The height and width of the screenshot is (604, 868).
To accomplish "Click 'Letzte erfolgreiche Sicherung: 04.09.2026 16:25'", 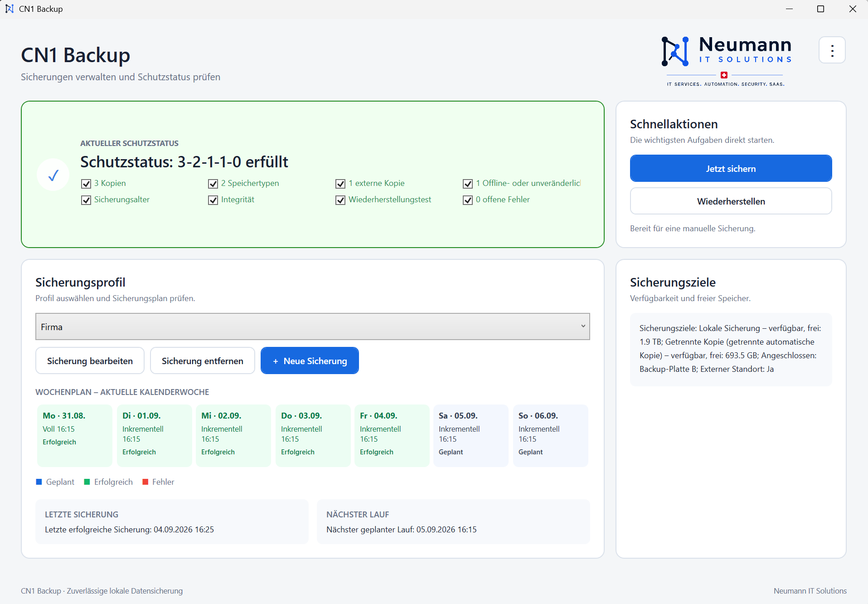I will click(x=129, y=530).
